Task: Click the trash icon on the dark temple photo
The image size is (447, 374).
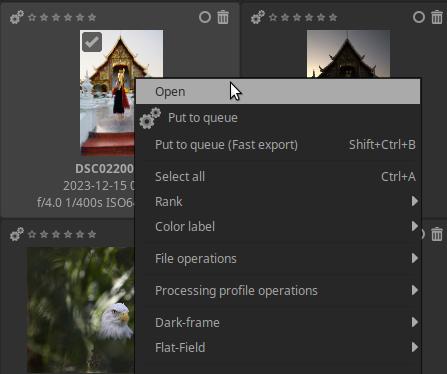Action: click(x=437, y=17)
